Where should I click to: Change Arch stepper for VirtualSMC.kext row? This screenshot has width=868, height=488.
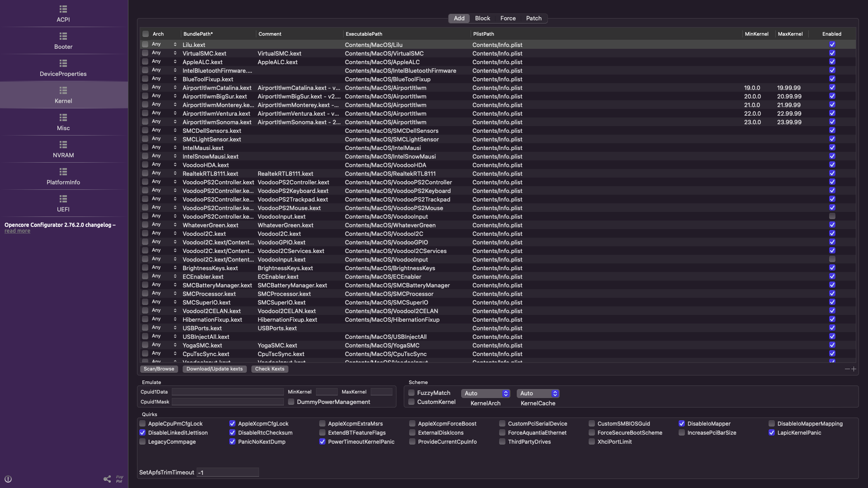point(175,53)
